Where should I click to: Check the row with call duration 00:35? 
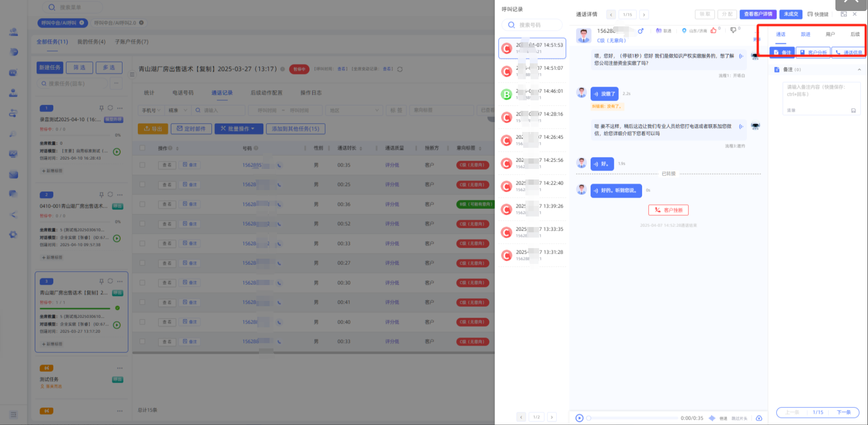(x=142, y=165)
